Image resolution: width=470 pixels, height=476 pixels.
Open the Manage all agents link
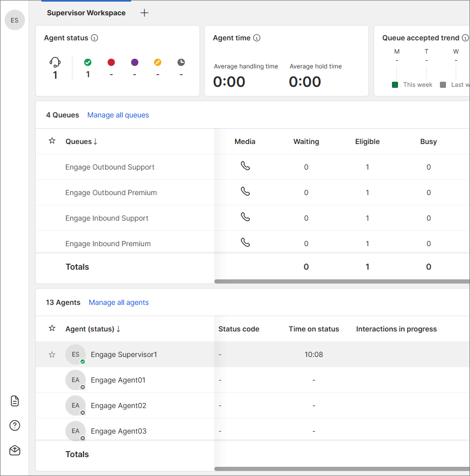118,302
